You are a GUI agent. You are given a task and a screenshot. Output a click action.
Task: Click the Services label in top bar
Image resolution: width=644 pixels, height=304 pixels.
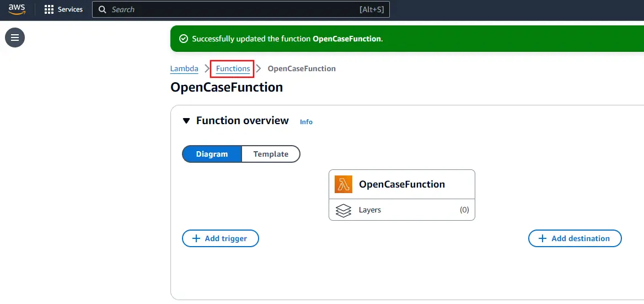tap(70, 9)
